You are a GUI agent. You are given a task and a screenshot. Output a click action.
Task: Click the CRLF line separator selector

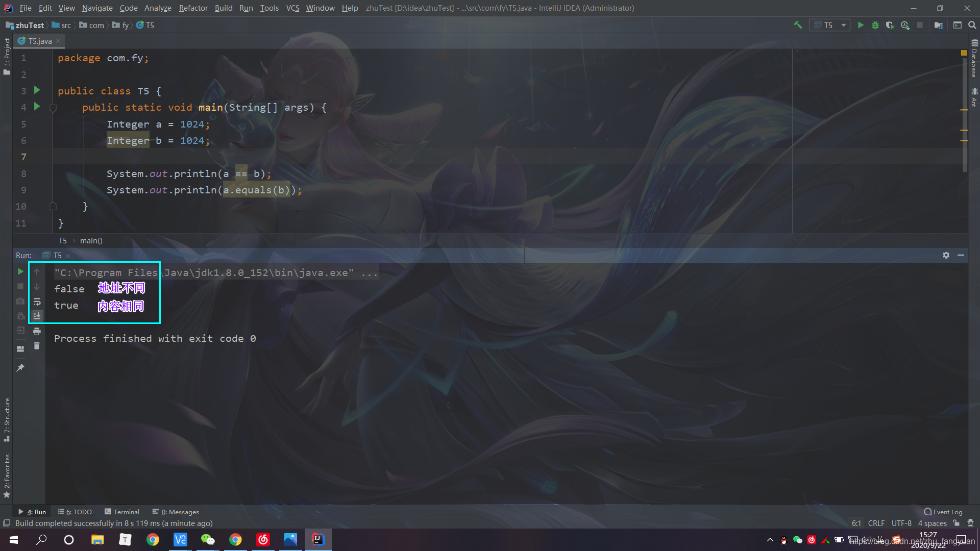(876, 523)
